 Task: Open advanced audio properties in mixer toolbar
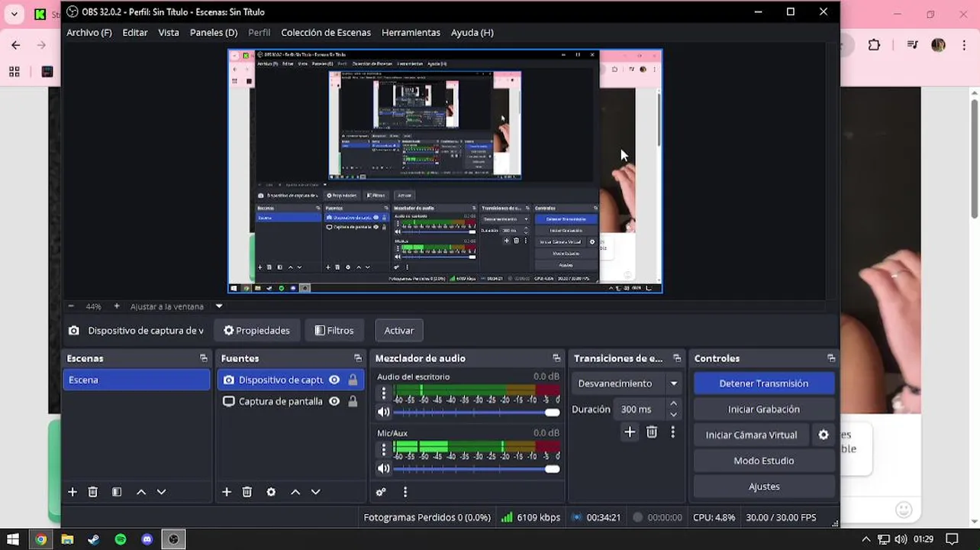coord(381,492)
